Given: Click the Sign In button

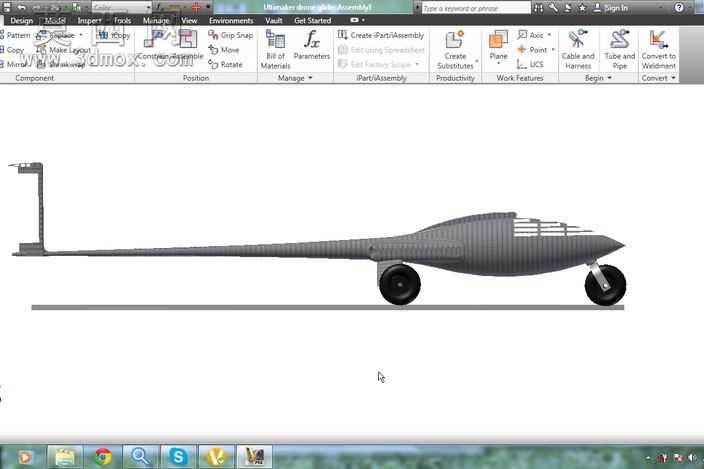Looking at the screenshot, I should pyautogui.click(x=611, y=8).
